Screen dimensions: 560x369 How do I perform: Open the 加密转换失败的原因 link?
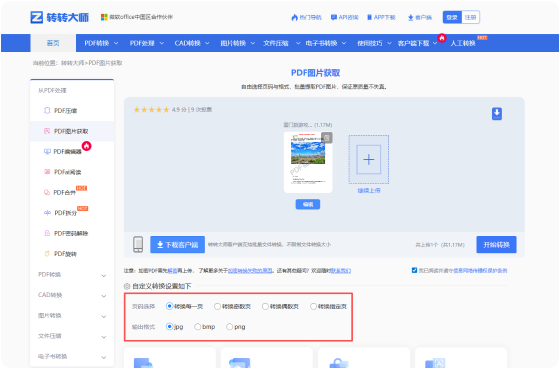click(x=250, y=271)
